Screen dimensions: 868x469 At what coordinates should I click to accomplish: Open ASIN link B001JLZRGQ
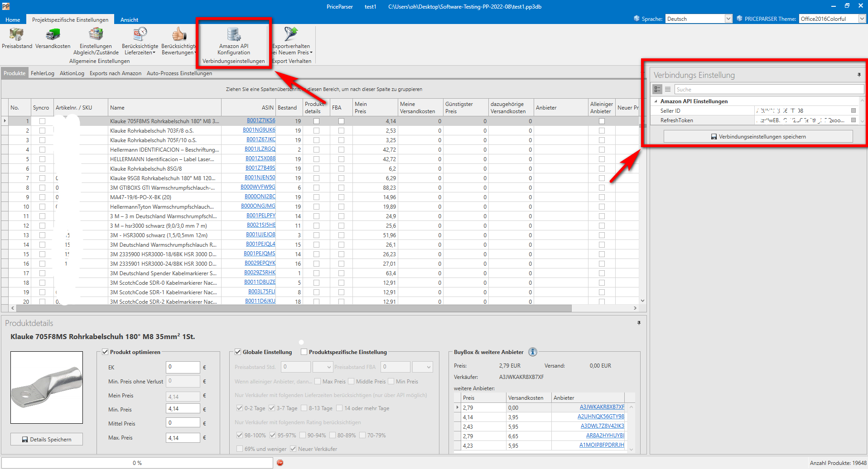coord(260,149)
